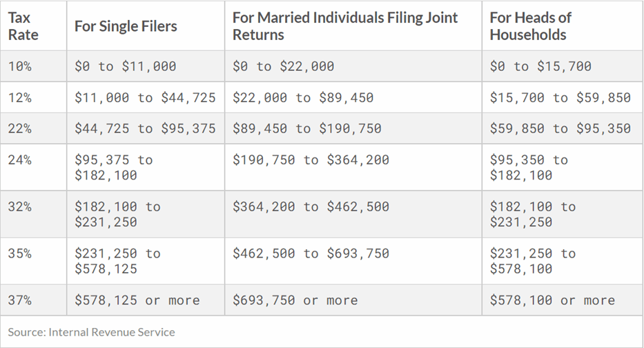Click the Tax Rate column header
This screenshot has width=644, height=348.
[23, 26]
